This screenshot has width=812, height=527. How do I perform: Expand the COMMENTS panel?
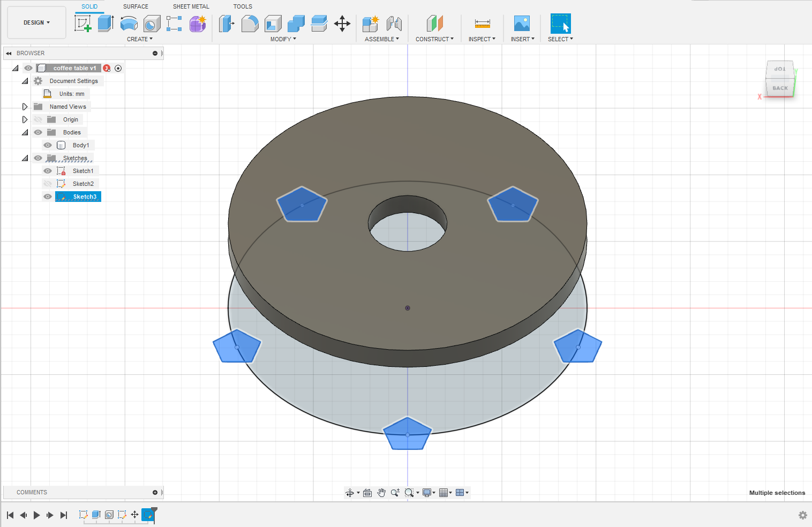point(155,492)
